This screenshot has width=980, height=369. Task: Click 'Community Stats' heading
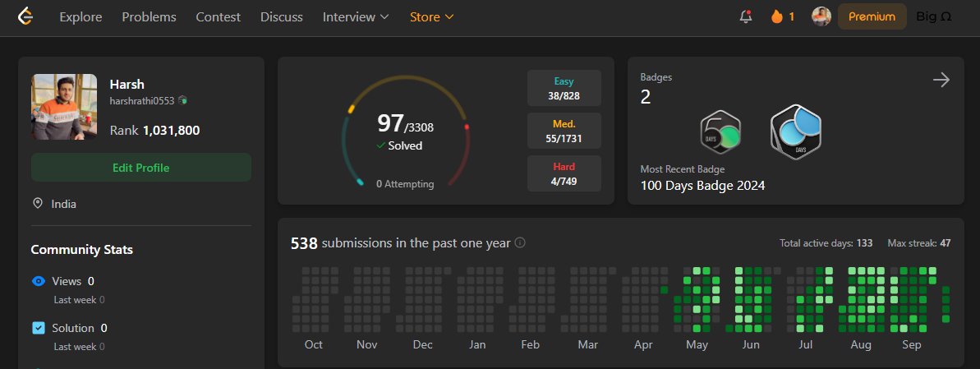coord(82,250)
